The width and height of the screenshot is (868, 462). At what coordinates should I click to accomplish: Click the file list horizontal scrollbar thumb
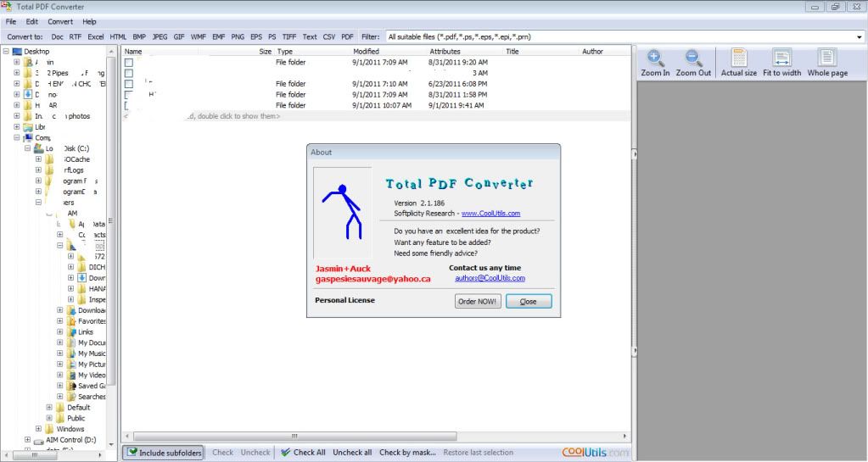tap(295, 436)
